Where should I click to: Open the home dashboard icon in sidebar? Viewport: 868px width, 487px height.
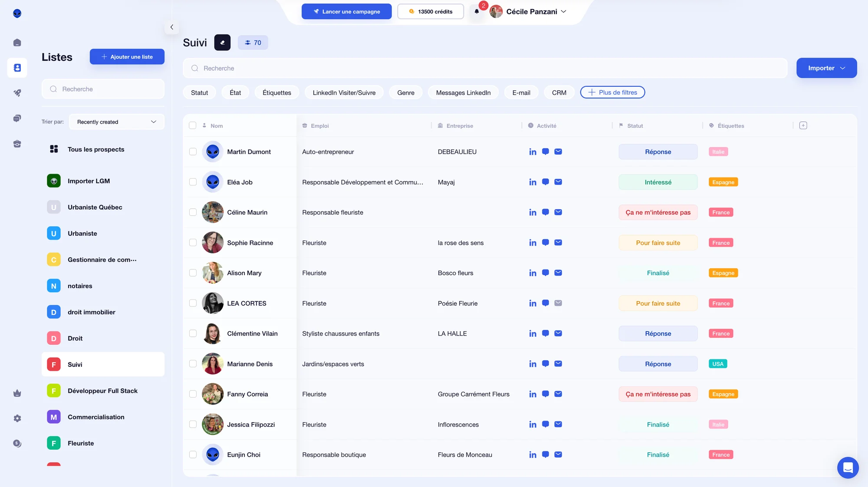coord(17,43)
